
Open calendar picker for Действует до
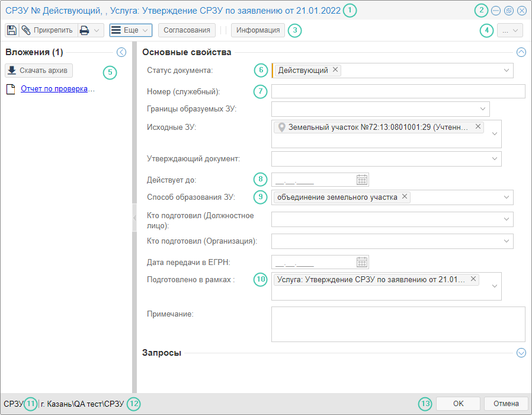(362, 180)
